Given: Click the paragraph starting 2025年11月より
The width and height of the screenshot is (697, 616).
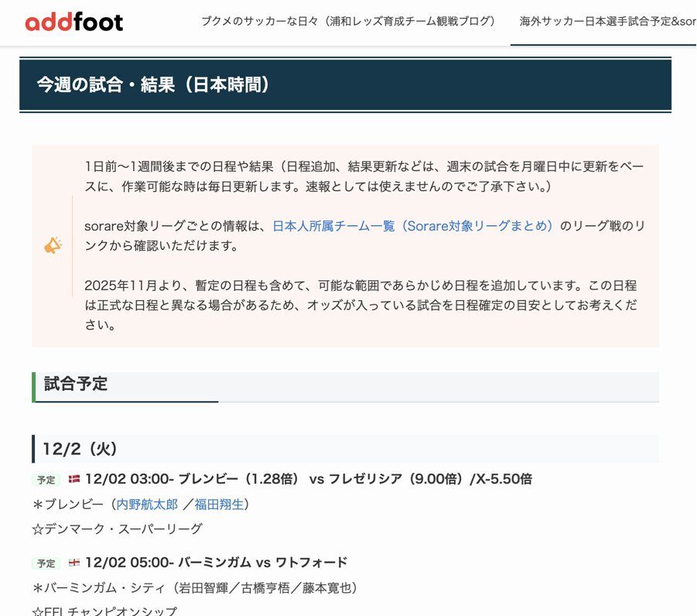Looking at the screenshot, I should point(361,305).
